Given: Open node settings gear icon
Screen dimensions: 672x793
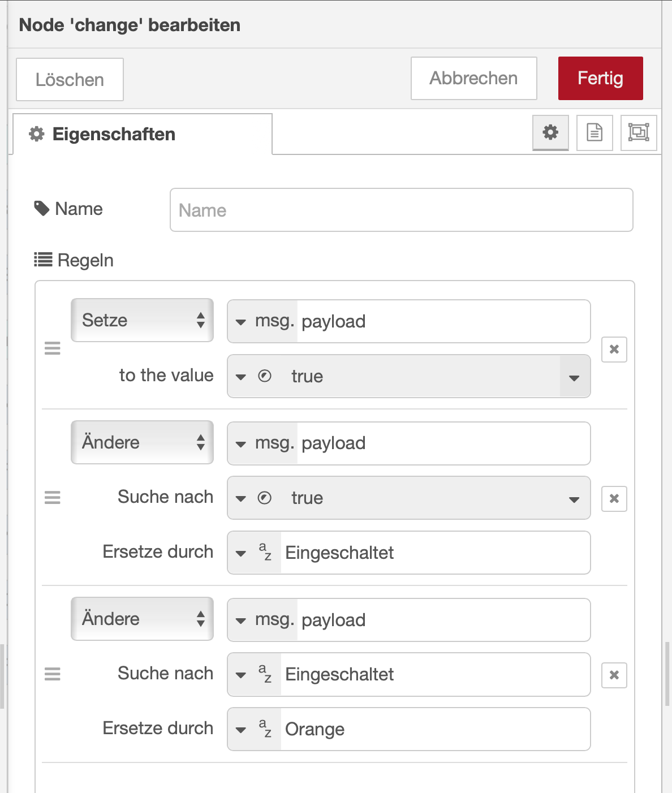Looking at the screenshot, I should 550,133.
